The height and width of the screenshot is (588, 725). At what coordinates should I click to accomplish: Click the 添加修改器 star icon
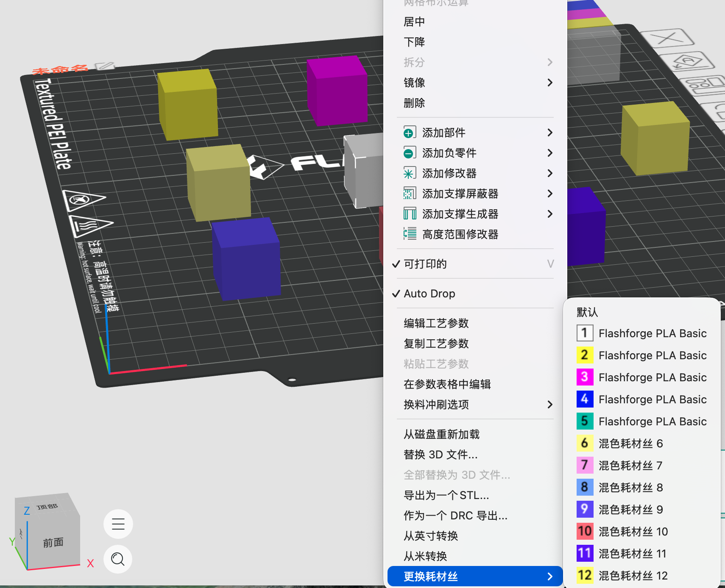(409, 173)
